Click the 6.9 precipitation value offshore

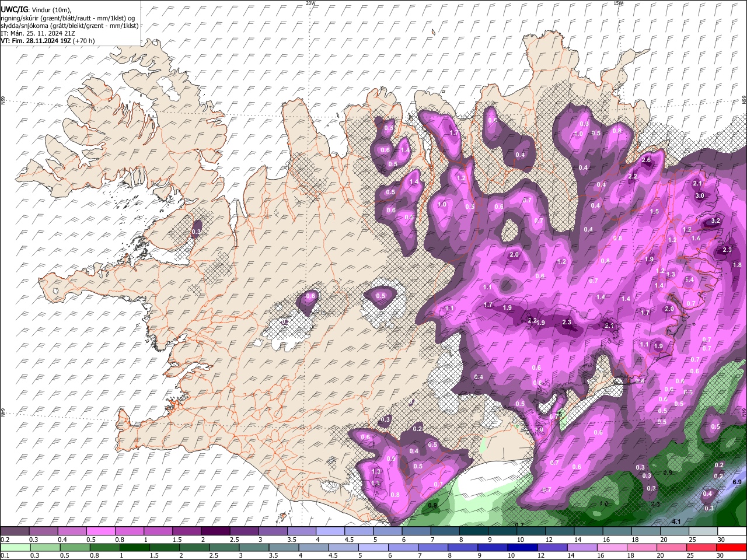pos(737,482)
